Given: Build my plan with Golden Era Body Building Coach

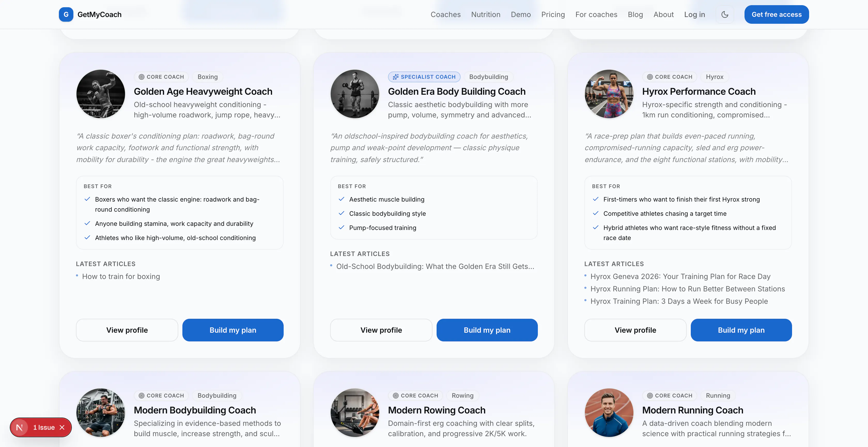Looking at the screenshot, I should pos(487,330).
